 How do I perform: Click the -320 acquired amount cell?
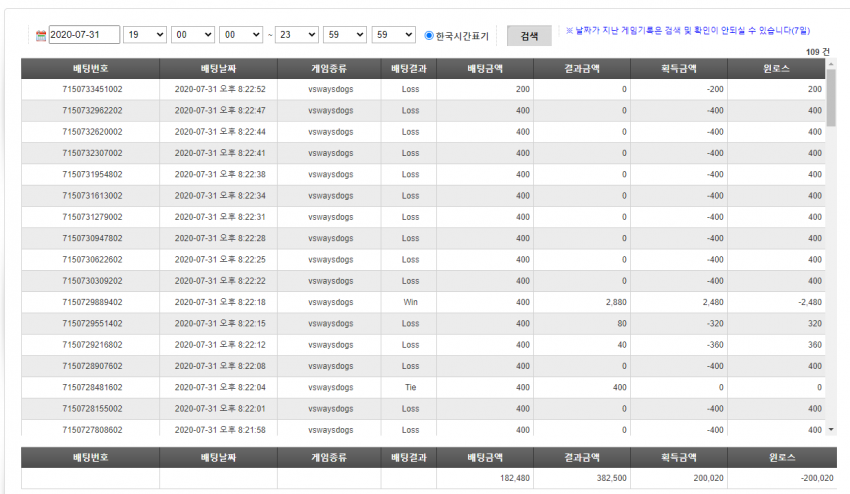pyautogui.click(x=715, y=324)
